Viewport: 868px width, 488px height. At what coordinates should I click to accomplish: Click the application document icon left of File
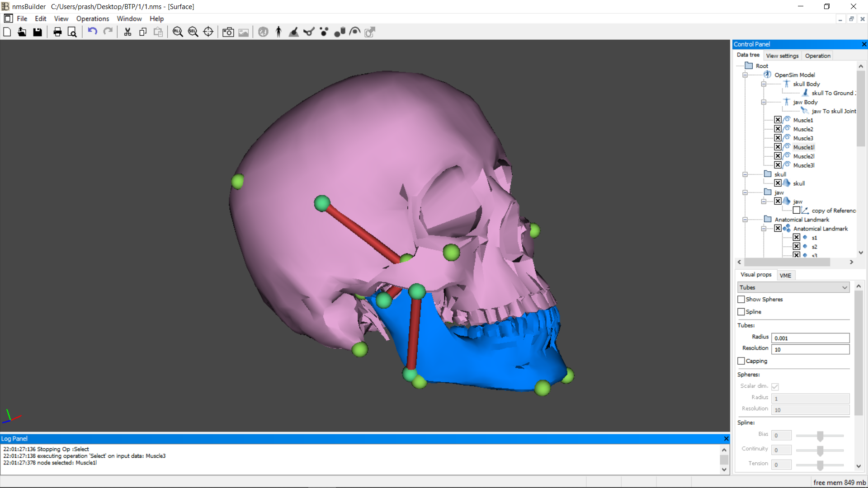point(8,19)
